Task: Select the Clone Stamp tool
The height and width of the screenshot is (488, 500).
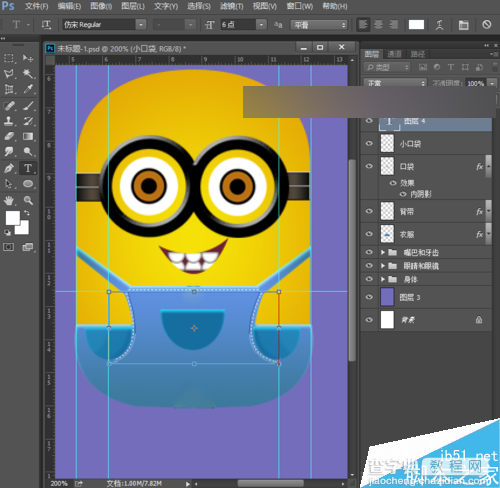Action: [9, 121]
